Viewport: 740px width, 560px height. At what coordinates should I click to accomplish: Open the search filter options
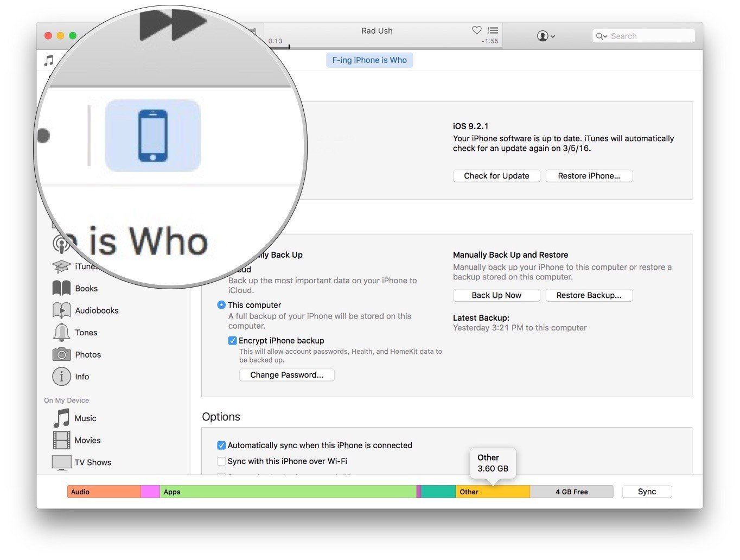coord(601,36)
